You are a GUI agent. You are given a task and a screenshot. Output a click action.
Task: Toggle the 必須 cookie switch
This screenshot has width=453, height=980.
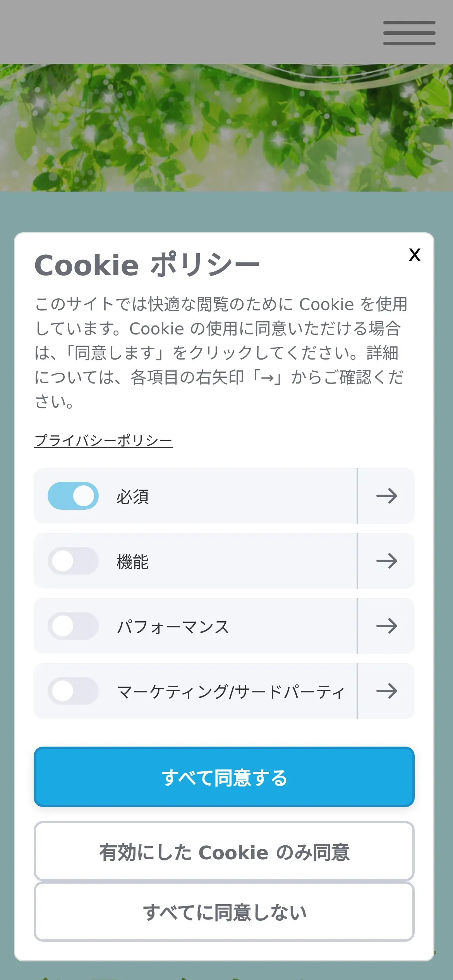73,496
